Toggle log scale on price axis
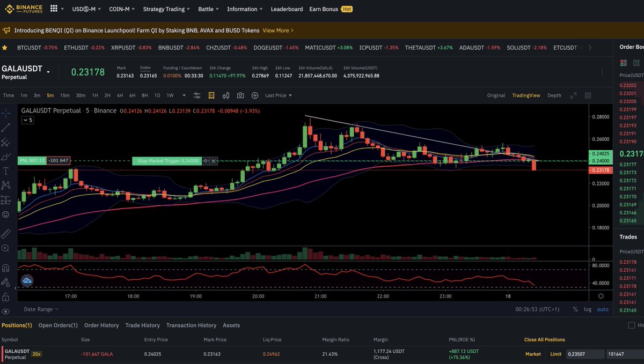The width and height of the screenshot is (644, 364). click(588, 309)
